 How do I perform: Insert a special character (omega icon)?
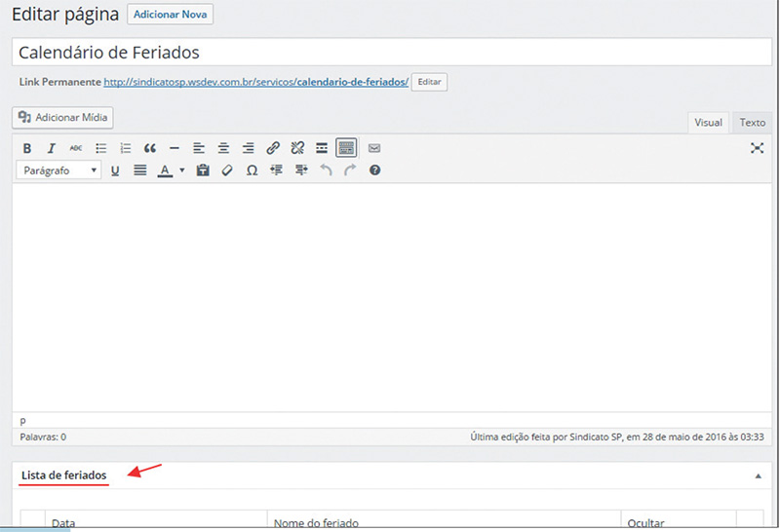[252, 171]
